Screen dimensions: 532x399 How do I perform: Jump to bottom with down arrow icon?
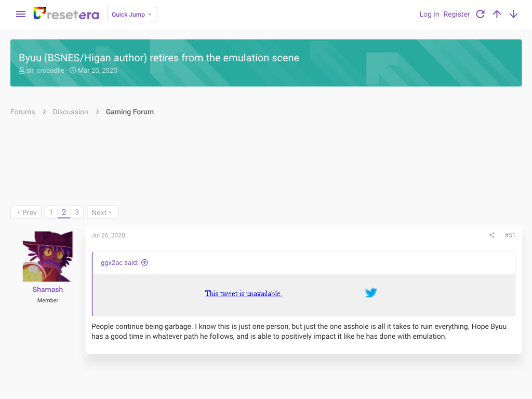click(513, 14)
